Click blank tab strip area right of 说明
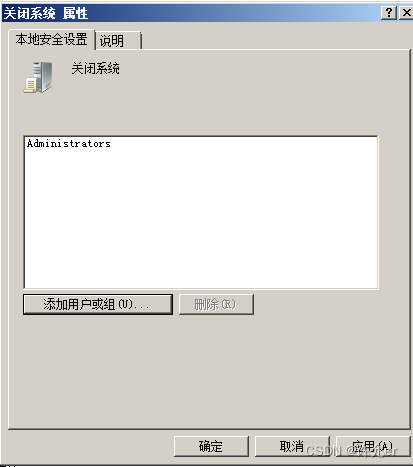This screenshot has height=467, width=413. tap(275, 40)
